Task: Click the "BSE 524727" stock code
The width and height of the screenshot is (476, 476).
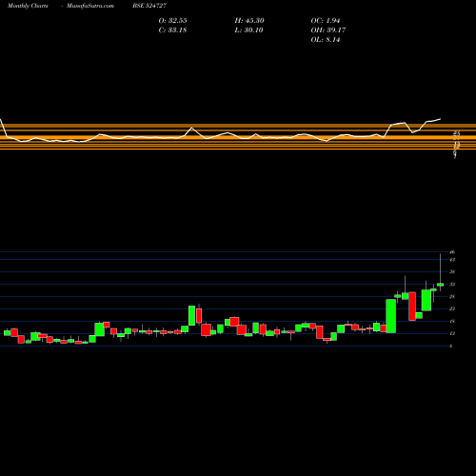Action: click(149, 6)
